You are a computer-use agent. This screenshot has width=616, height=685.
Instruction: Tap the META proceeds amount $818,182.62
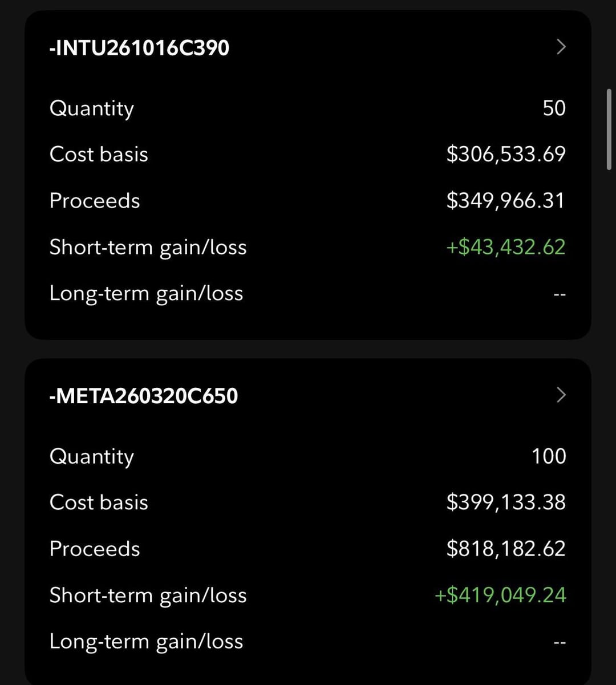pyautogui.click(x=506, y=549)
